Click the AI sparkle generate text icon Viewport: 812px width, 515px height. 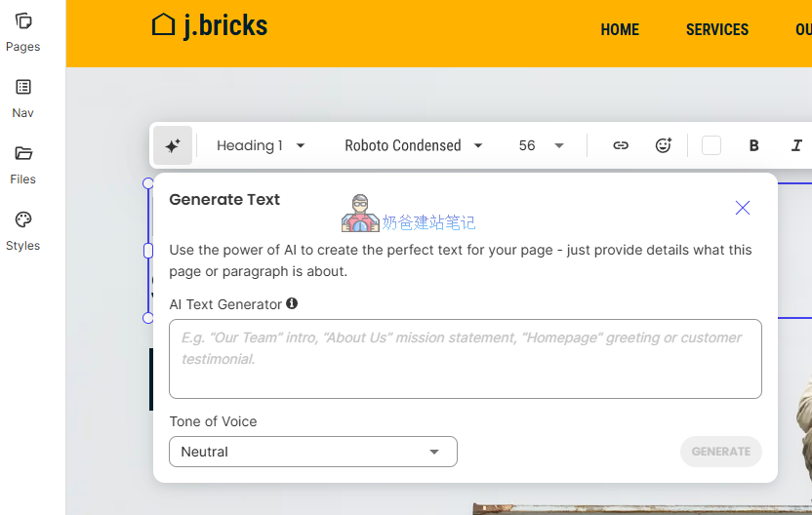click(173, 145)
